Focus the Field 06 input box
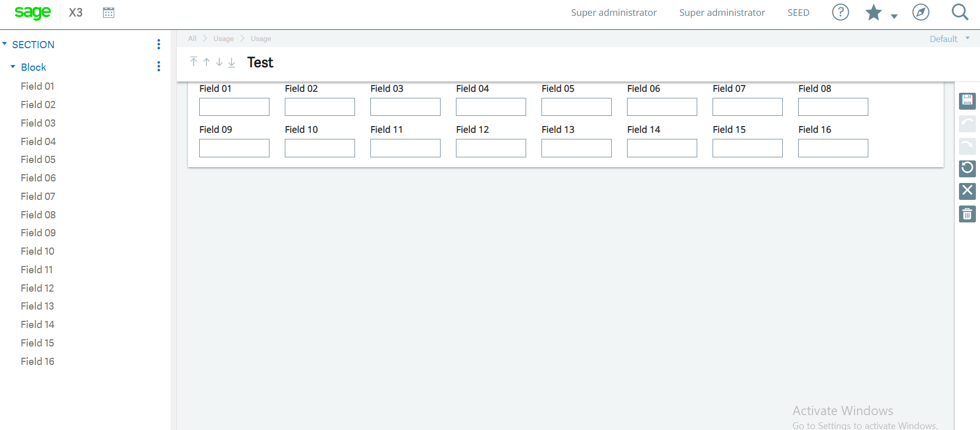 click(662, 107)
